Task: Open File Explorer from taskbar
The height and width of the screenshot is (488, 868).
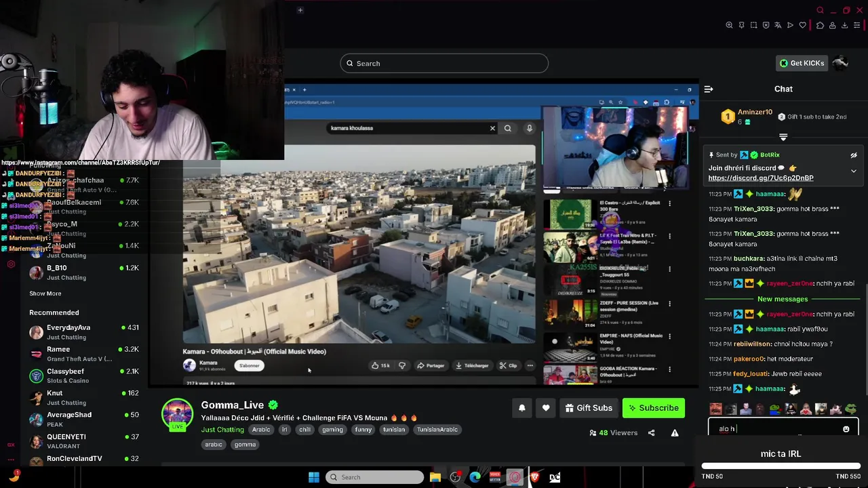Action: pyautogui.click(x=435, y=477)
